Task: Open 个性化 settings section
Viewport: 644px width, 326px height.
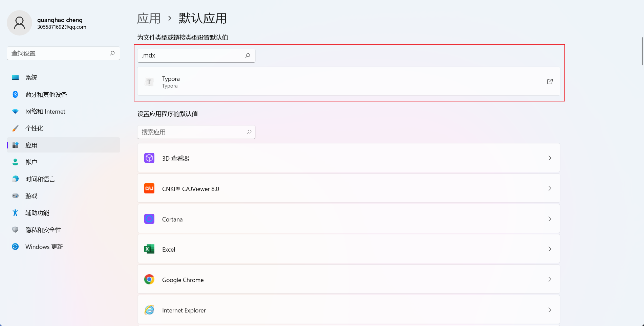Action: [63, 128]
